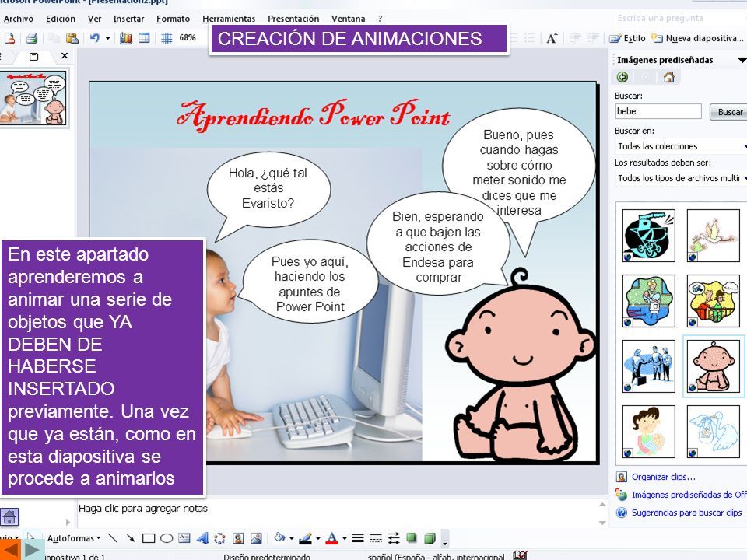Open the Ver menu
The image size is (747, 560).
pyautogui.click(x=94, y=19)
